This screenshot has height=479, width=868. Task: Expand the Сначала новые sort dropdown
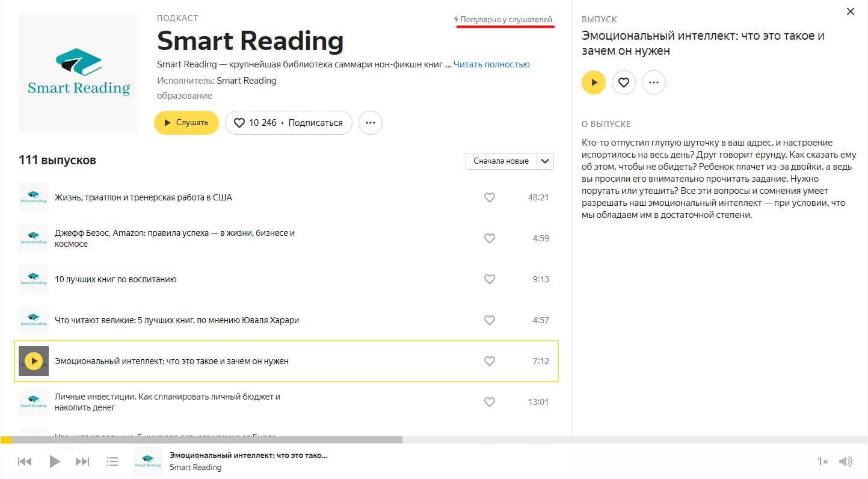click(500, 161)
